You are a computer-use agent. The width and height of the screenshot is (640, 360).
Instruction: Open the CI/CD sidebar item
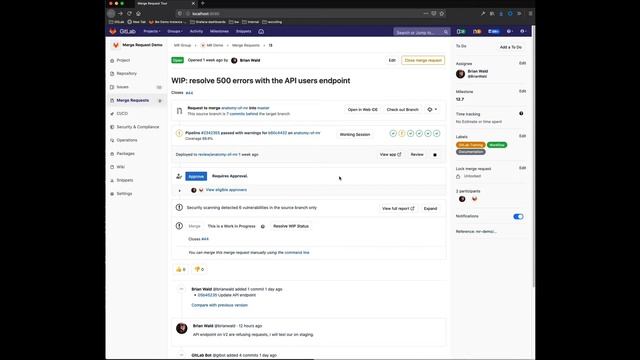tap(122, 113)
